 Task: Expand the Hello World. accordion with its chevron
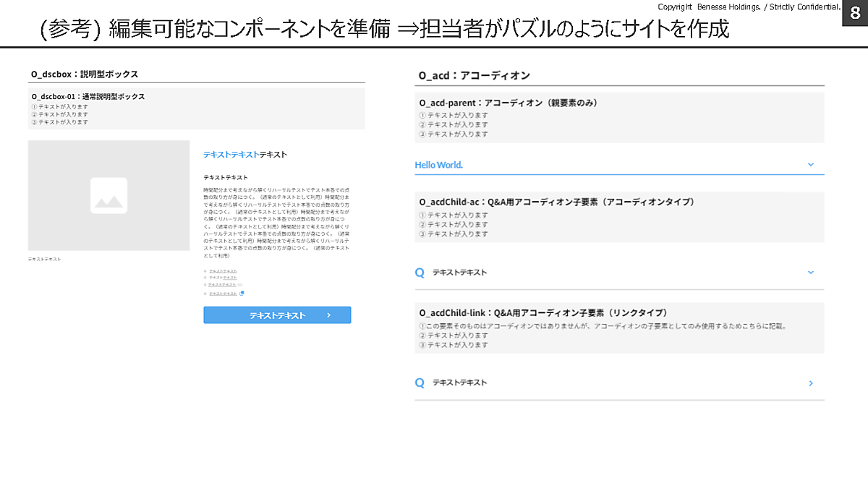click(810, 165)
